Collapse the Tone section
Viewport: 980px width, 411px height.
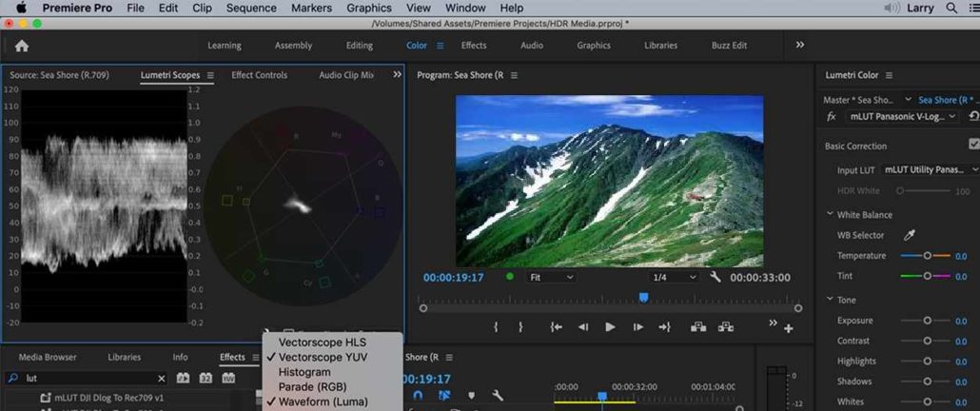point(830,301)
